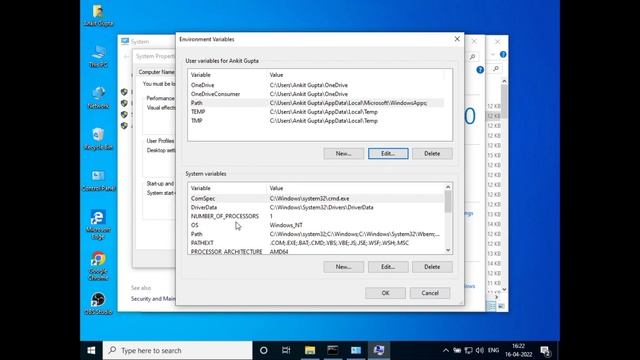
Task: Open the Ankit Gupta user folder desktop icon
Action: [x=98, y=15]
